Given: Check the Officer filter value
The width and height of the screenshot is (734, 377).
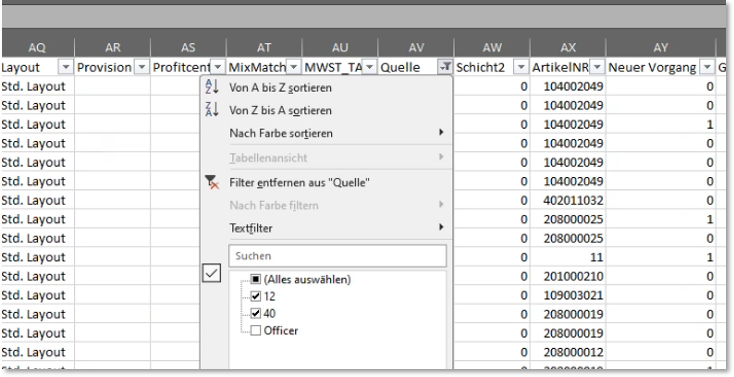Looking at the screenshot, I should (255, 331).
